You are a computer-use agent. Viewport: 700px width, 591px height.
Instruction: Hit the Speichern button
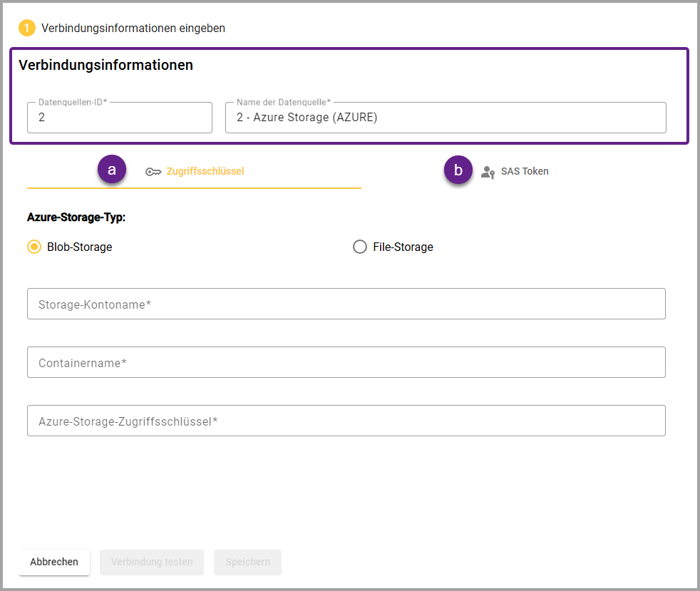point(247,562)
